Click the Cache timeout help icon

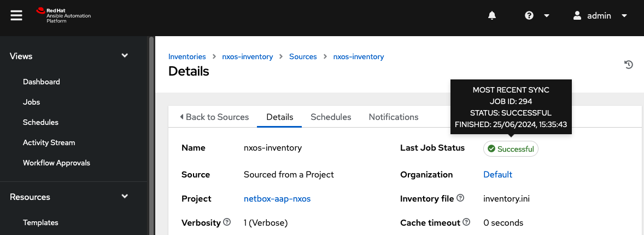[x=466, y=222]
